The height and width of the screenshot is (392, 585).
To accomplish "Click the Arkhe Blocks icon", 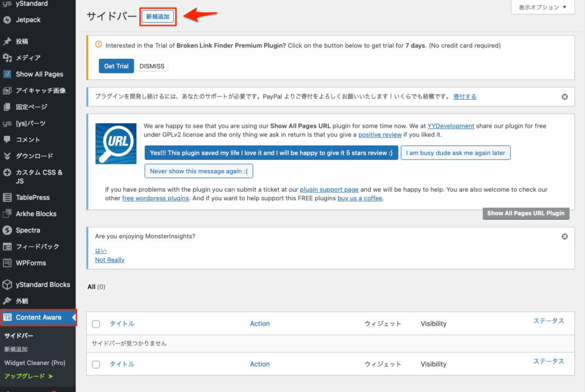I will tap(7, 214).
